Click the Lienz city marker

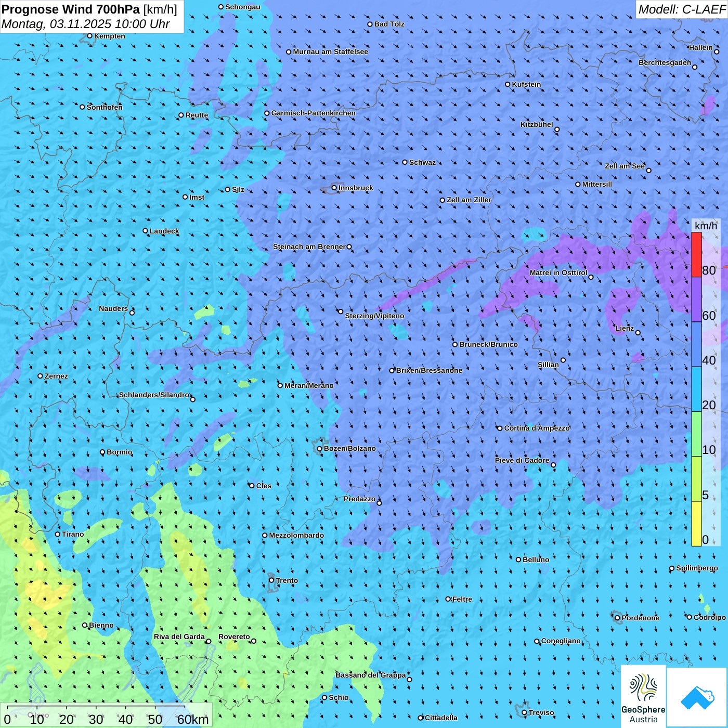(x=638, y=333)
